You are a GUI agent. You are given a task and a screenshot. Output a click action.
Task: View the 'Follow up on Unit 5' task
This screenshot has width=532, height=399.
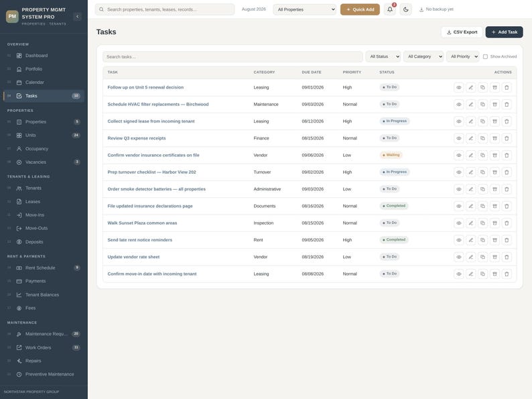[x=459, y=88]
